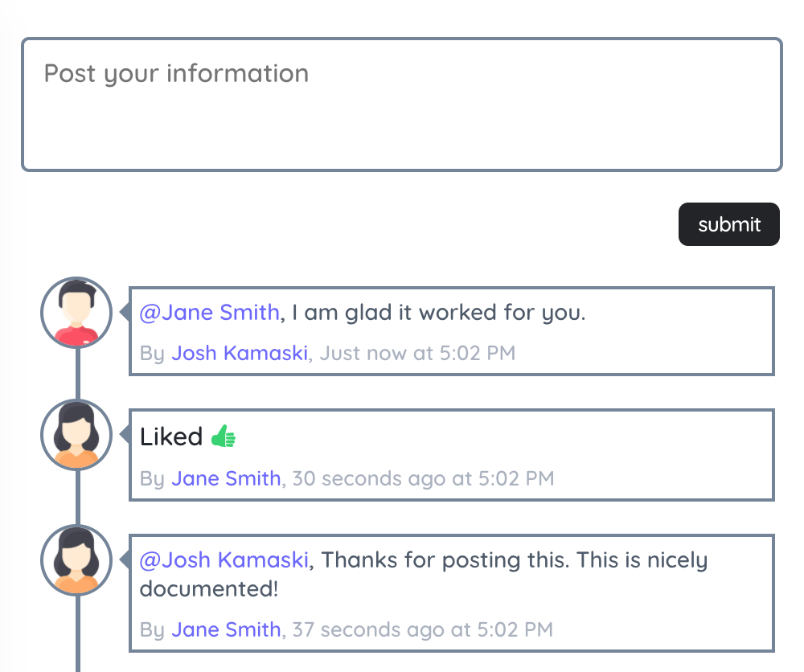
Task: Click the green thumbs-up icon next to Liked
Action: click(224, 436)
